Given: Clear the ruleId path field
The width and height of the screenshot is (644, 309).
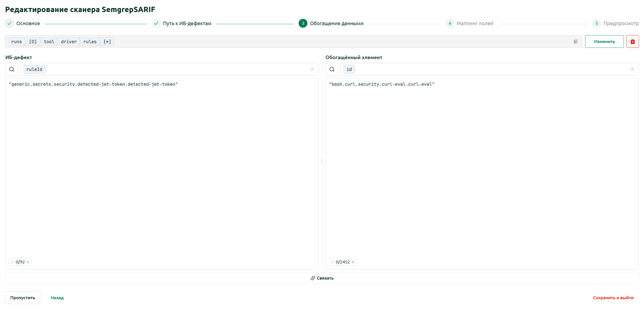Looking at the screenshot, I should click(x=312, y=69).
